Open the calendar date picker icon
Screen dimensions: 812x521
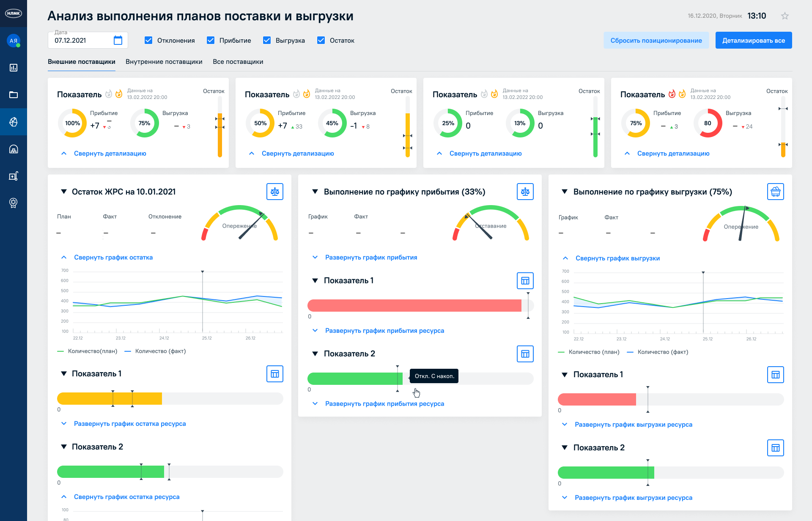118,40
